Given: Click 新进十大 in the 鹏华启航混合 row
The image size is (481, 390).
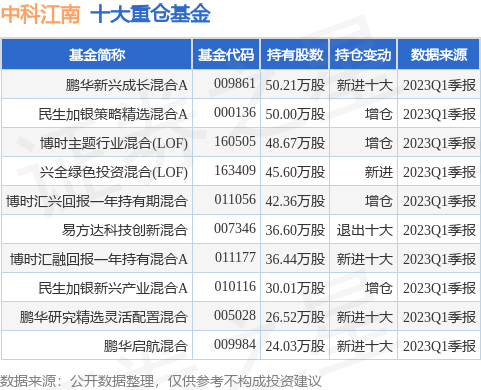Looking at the screenshot, I should (364, 346).
